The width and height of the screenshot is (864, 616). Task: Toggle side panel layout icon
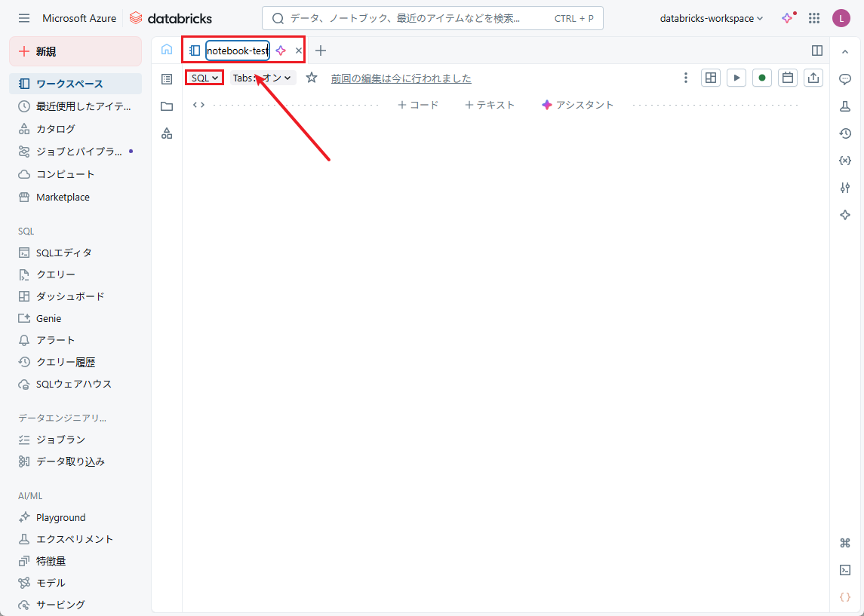[817, 51]
